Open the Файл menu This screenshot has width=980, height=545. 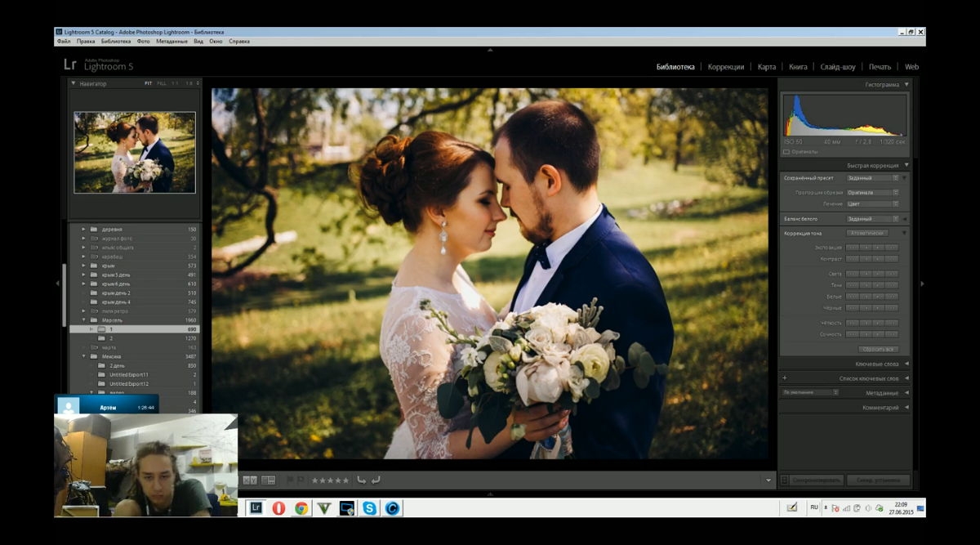64,41
